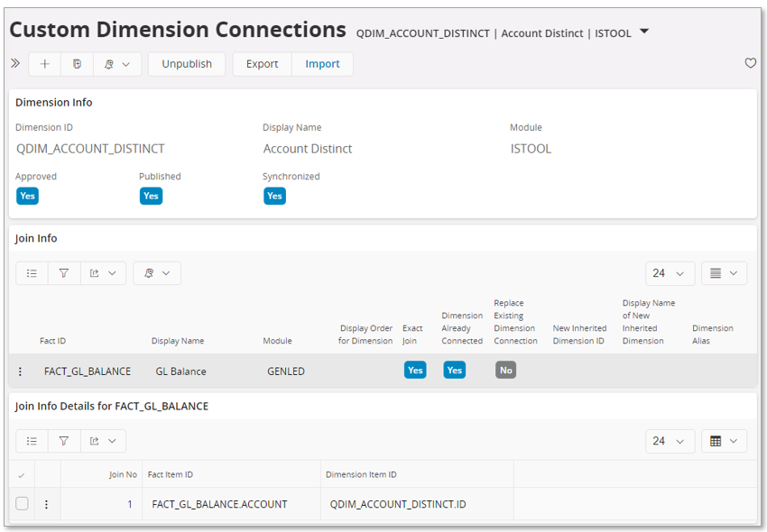The image size is (767, 532).
Task: Open page size 24 dropdown in Join Info
Action: click(x=670, y=273)
